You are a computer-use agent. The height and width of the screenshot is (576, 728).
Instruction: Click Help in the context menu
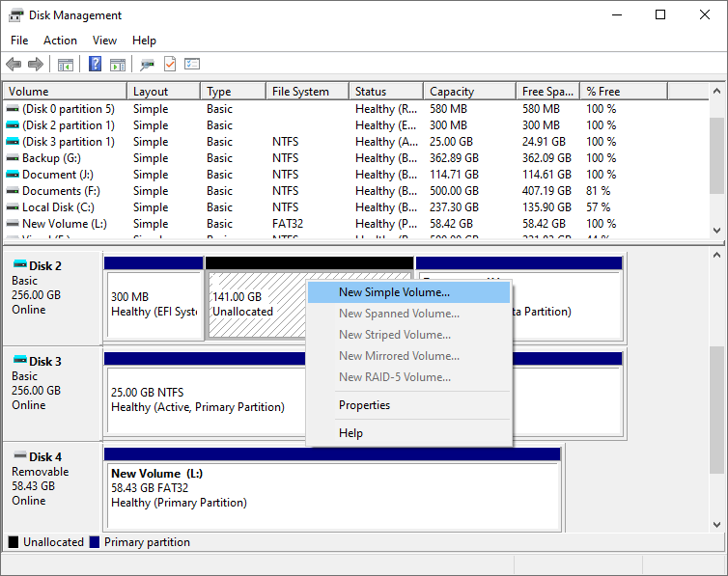click(350, 433)
